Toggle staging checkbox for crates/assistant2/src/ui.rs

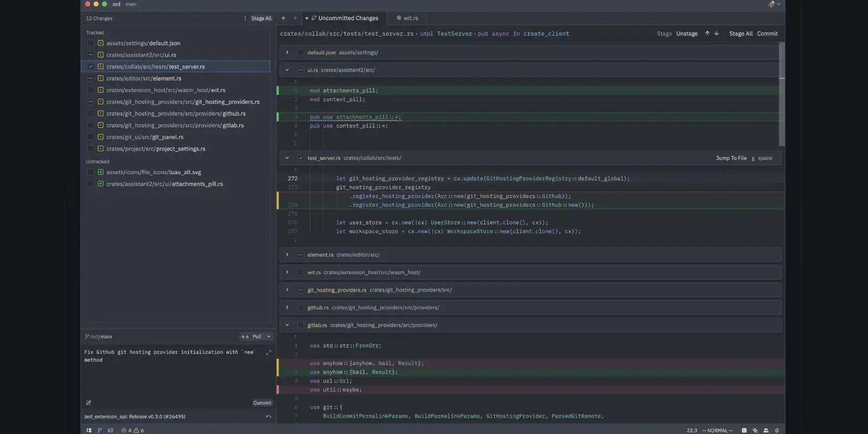[90, 55]
